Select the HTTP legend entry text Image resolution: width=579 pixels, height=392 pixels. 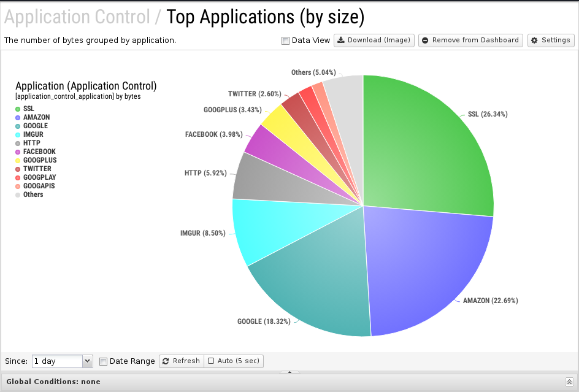(32, 143)
